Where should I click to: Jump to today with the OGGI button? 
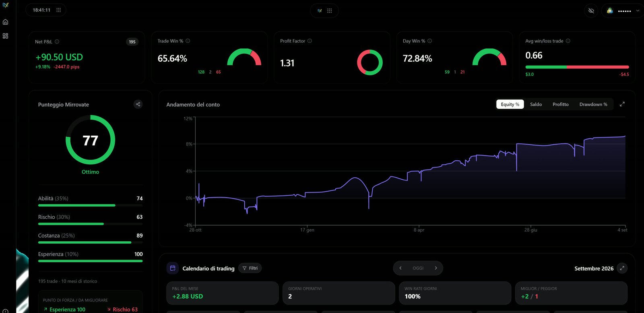(418, 268)
